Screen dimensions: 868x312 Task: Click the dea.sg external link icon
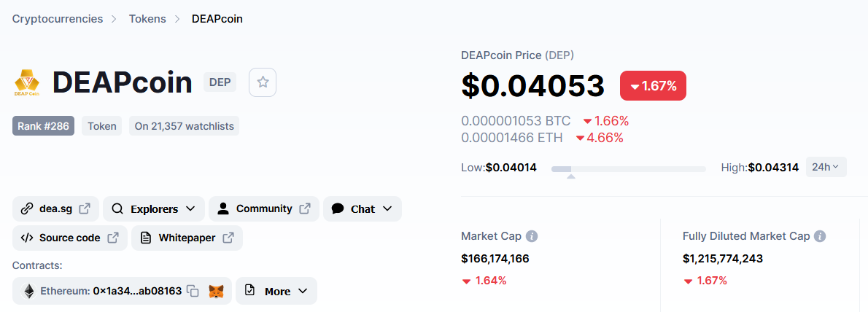coord(85,208)
